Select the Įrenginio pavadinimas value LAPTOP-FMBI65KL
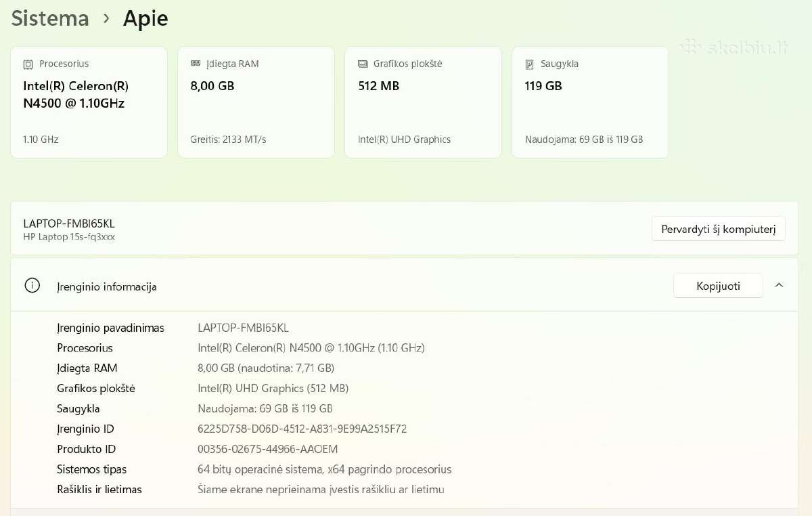812x516 pixels. click(x=243, y=328)
